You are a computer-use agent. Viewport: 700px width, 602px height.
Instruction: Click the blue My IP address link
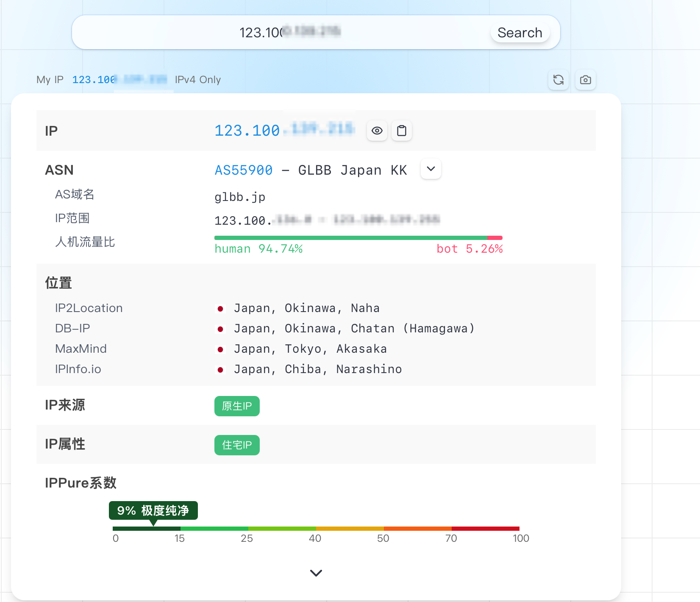point(119,80)
